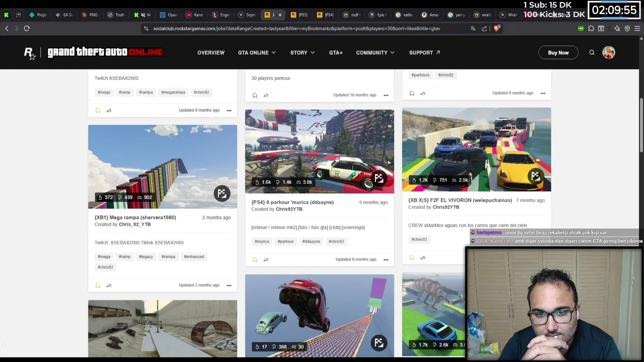Click the browser address bar URL
The width and height of the screenshot is (644, 362).
296,29
